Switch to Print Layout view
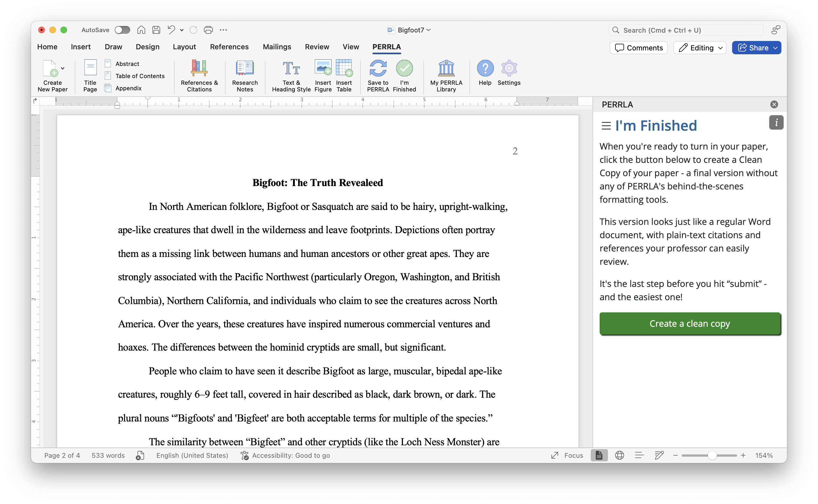Image resolution: width=818 pixels, height=504 pixels. (599, 455)
